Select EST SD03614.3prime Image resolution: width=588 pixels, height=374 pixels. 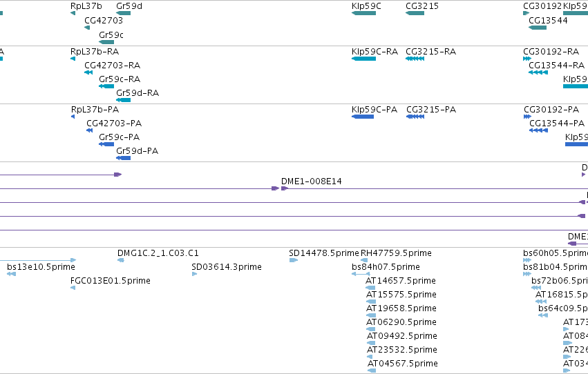point(194,274)
